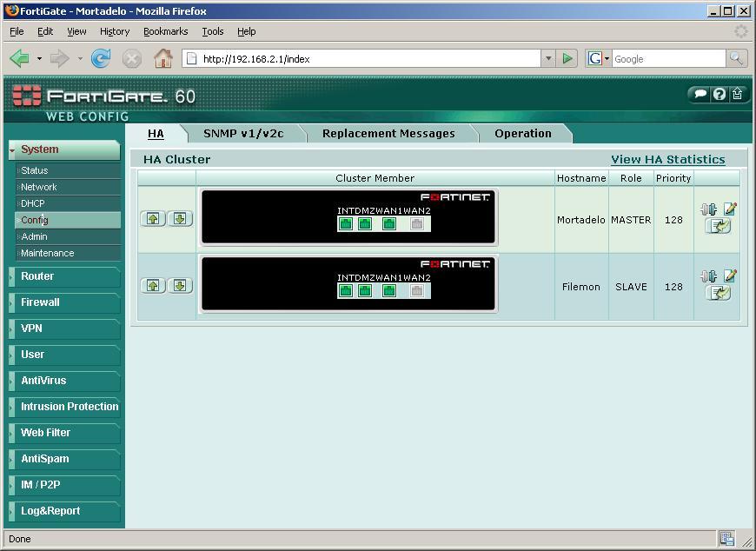Open the Forward button history dropdown
The width and height of the screenshot is (756, 551).
point(80,59)
